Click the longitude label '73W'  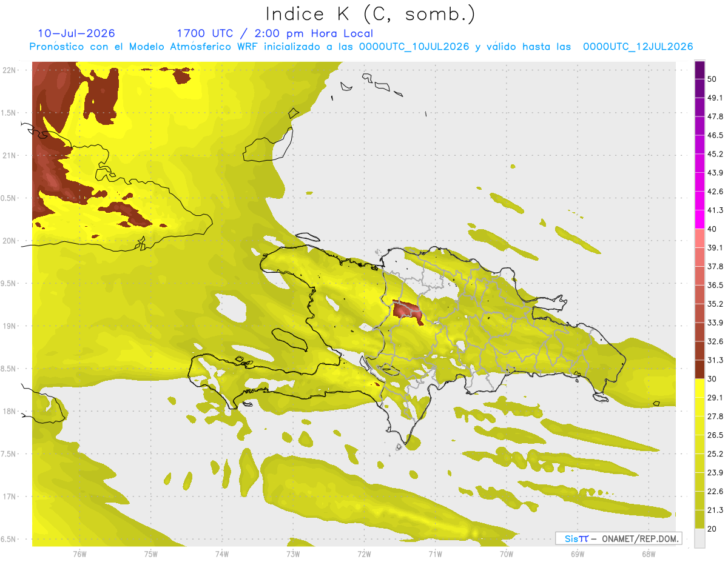[x=293, y=554]
